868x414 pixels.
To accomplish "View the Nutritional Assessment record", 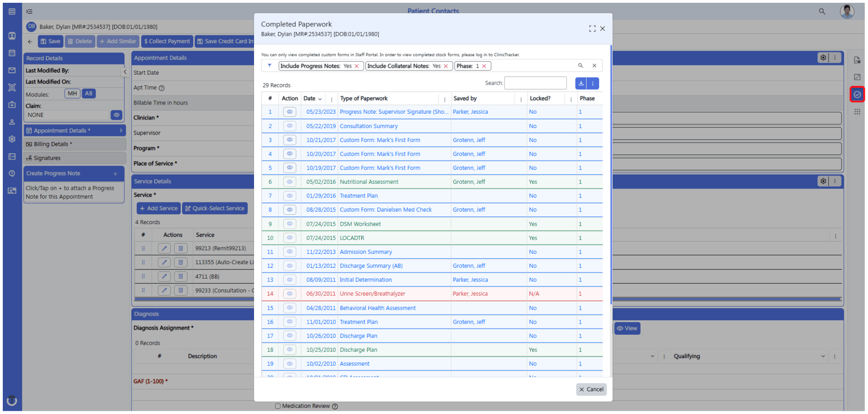I will click(x=289, y=182).
